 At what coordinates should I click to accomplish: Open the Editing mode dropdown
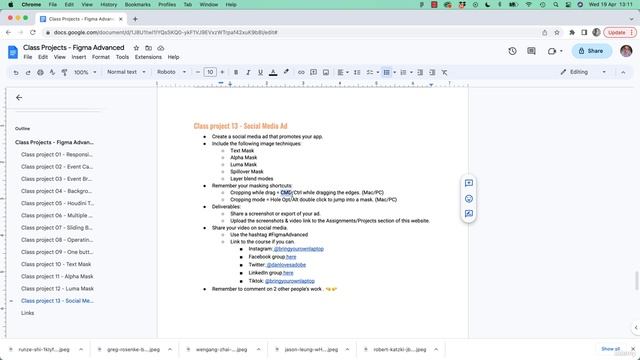pyautogui.click(x=583, y=72)
